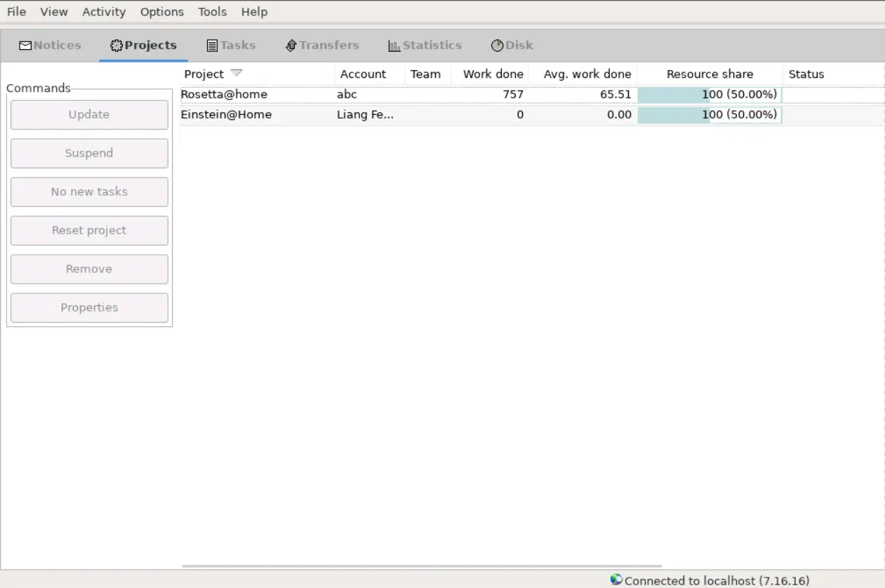Click the No new tasks button
This screenshot has height=588, width=885.
click(89, 192)
